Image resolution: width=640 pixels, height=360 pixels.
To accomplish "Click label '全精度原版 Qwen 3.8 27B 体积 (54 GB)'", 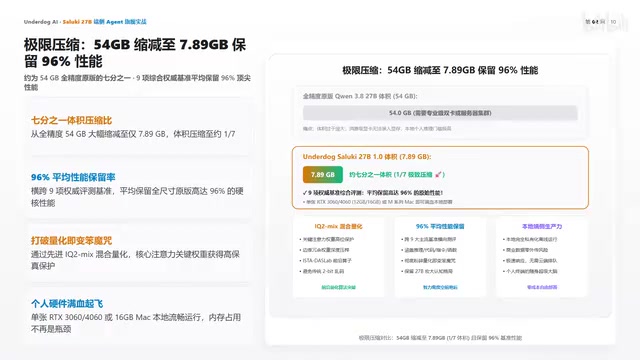I will [x=360, y=96].
